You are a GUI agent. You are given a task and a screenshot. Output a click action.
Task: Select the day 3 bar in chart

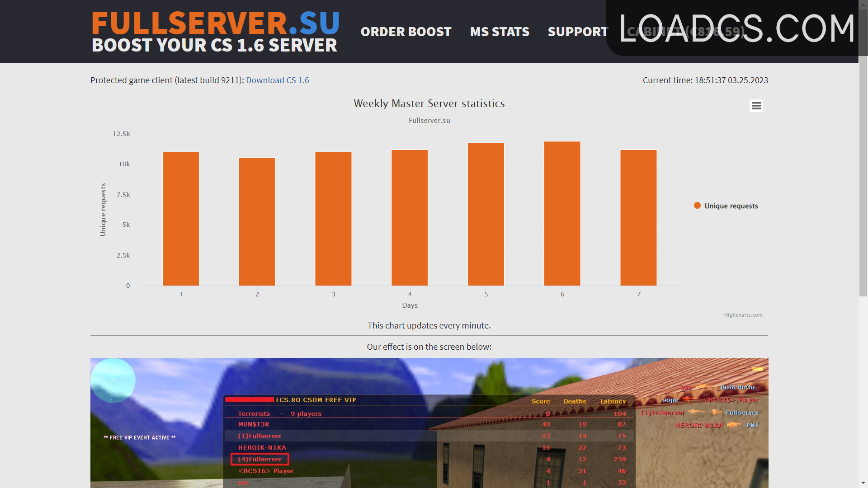(x=333, y=219)
